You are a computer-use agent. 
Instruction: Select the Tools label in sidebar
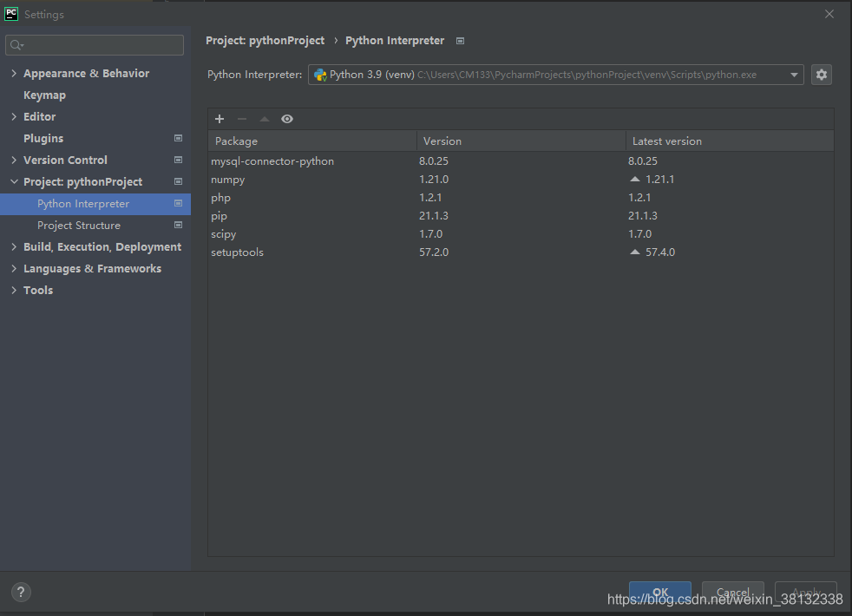click(38, 291)
